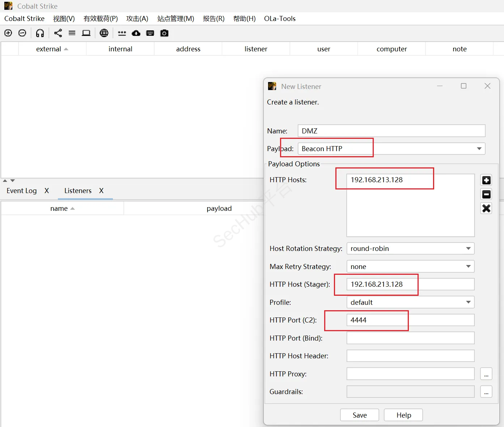The width and height of the screenshot is (504, 427).
Task: Close the Listeners tab
Action: (101, 191)
